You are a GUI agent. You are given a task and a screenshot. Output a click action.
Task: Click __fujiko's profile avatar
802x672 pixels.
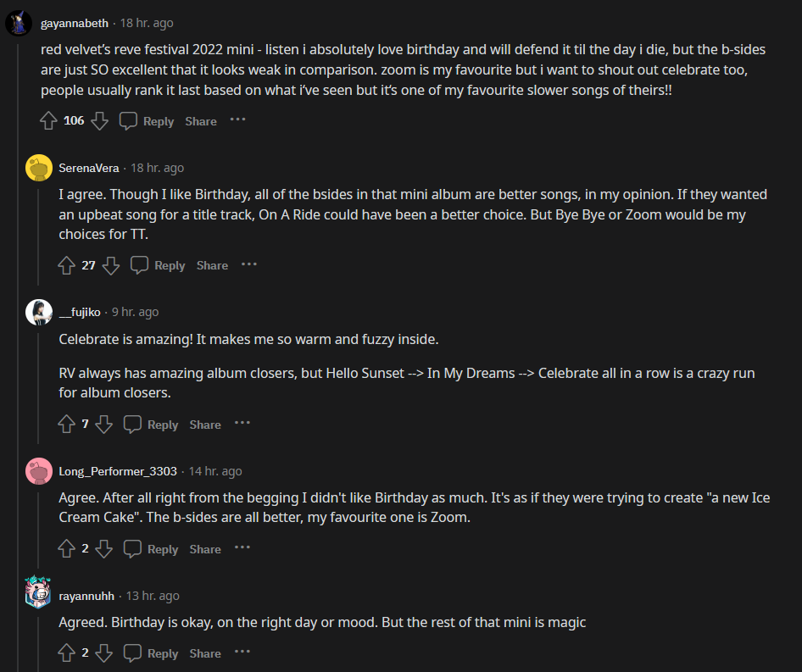tap(39, 313)
